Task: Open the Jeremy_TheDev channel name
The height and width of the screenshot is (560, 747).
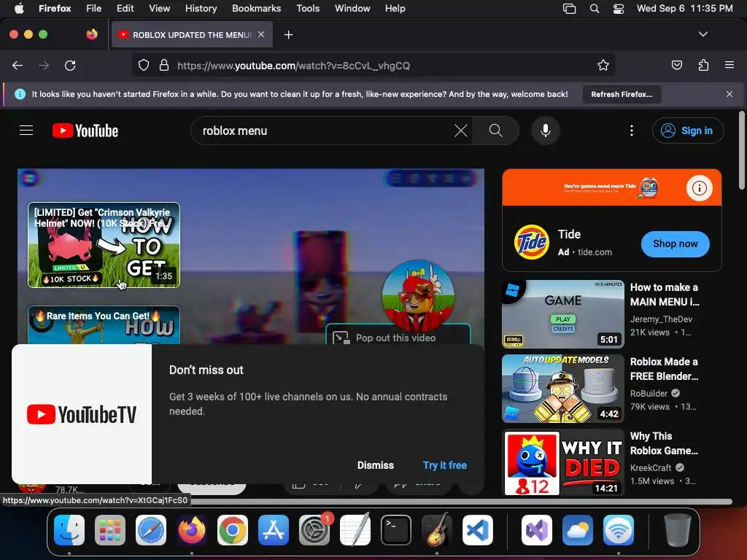Action: click(661, 319)
